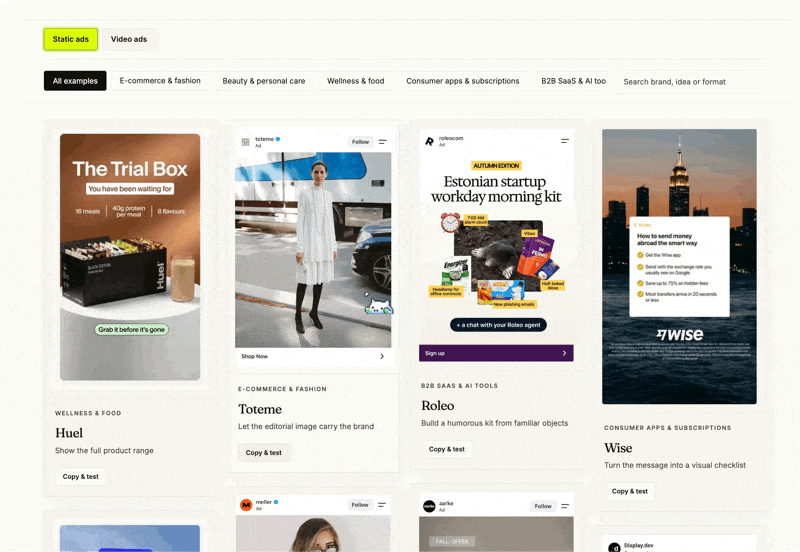Open the Huel Trial Box ad image
Image resolution: width=800 pixels, height=552 pixels.
click(x=130, y=257)
